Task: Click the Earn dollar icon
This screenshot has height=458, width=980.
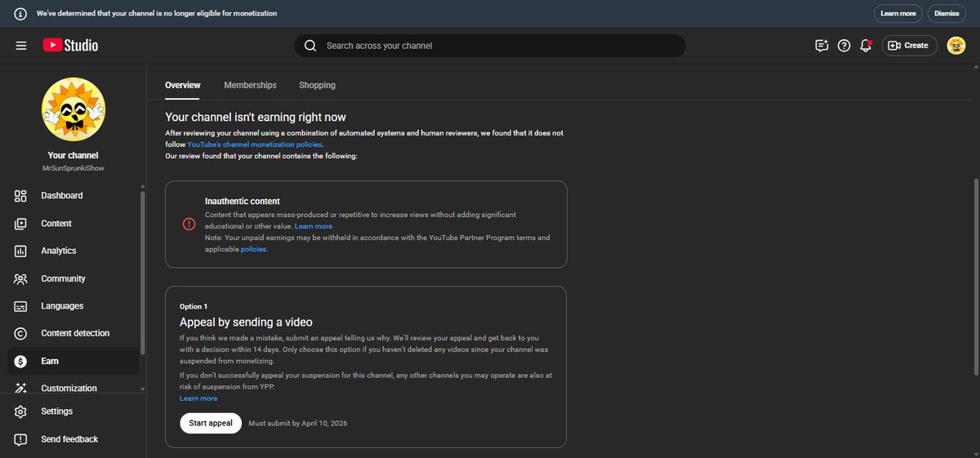Action: tap(21, 361)
